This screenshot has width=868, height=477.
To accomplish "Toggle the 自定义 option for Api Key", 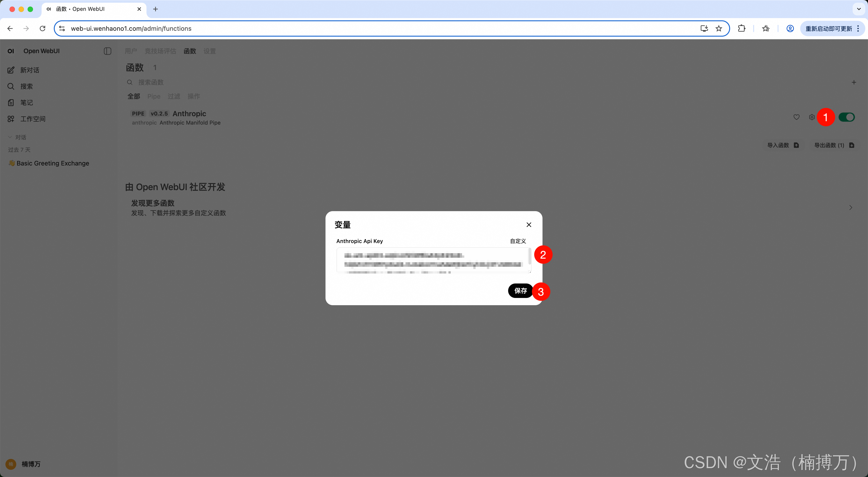I will [518, 241].
